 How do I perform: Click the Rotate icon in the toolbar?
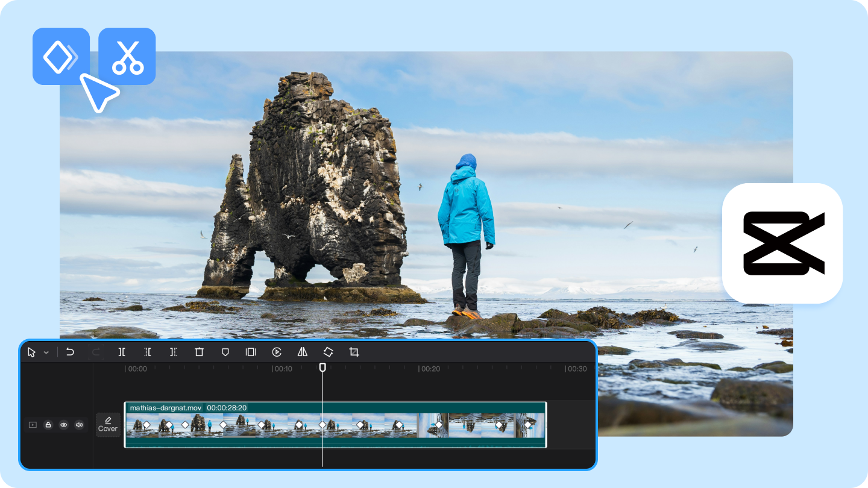click(x=328, y=352)
